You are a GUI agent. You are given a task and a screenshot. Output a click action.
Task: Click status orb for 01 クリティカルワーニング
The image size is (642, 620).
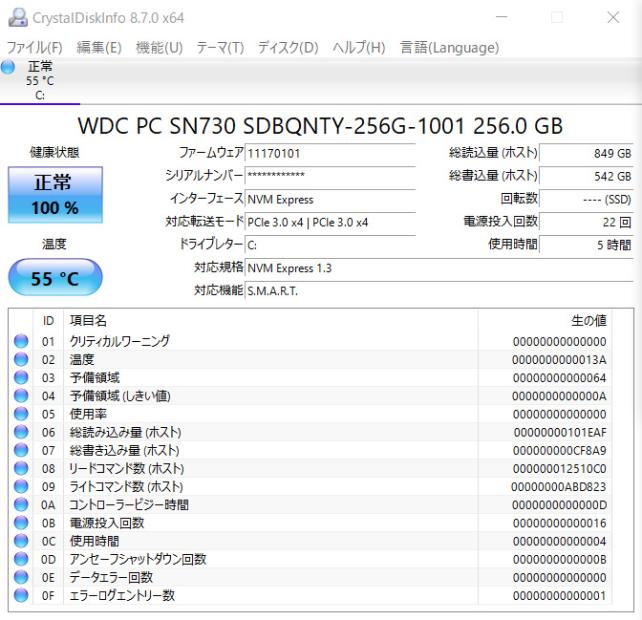tap(21, 341)
